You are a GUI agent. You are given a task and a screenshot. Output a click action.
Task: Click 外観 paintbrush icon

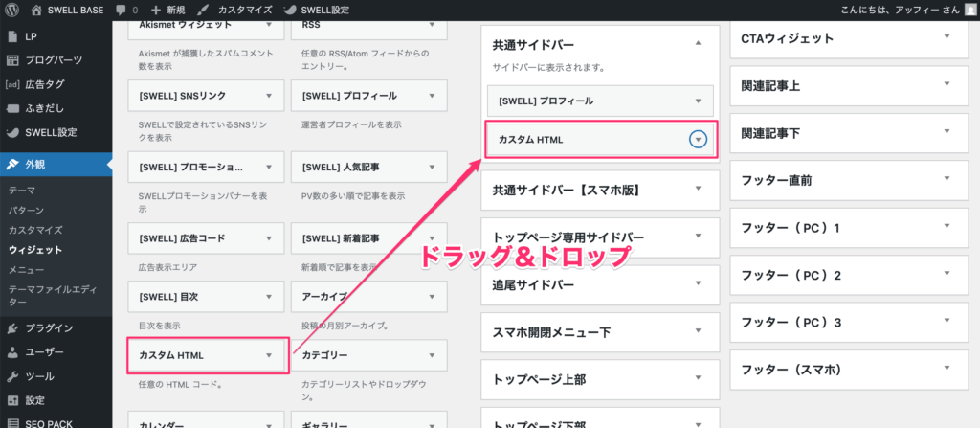[x=11, y=165]
